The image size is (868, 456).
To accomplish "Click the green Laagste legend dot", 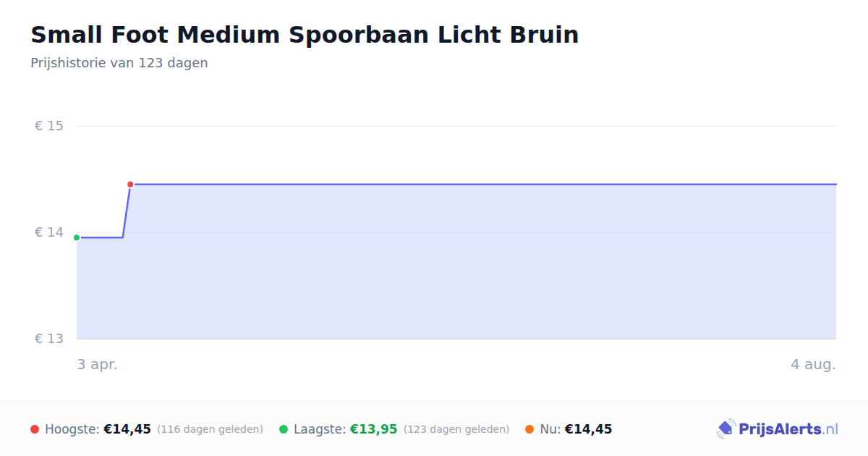I will (284, 429).
